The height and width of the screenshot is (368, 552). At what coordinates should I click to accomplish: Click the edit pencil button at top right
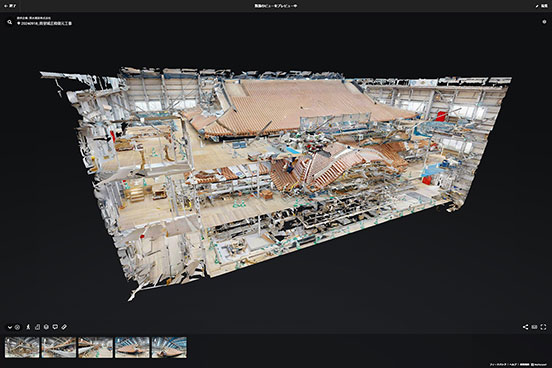click(542, 6)
